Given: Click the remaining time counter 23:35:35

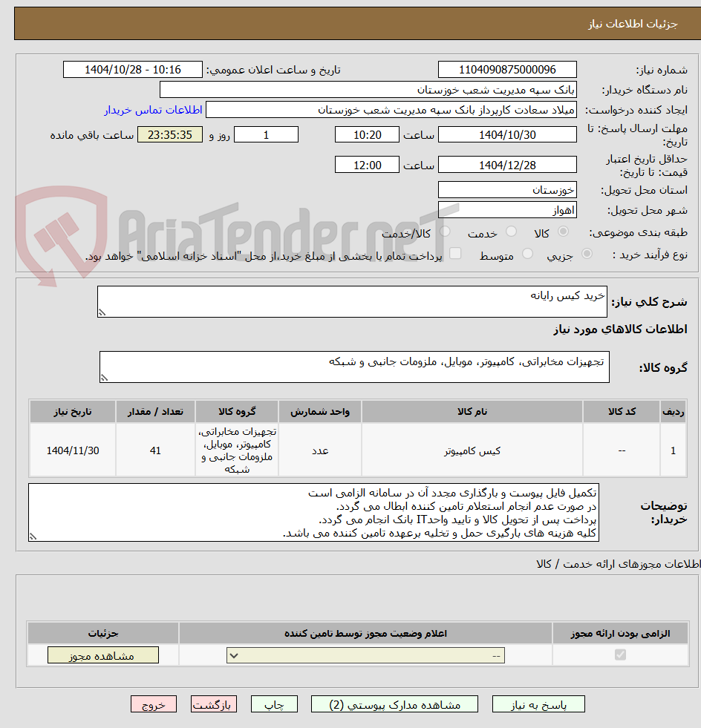Looking at the screenshot, I should [170, 134].
